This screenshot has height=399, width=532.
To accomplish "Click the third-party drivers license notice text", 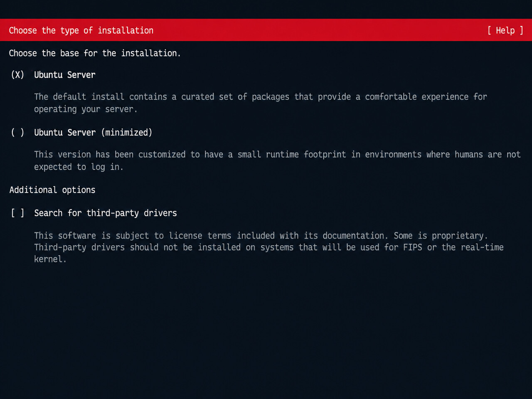I will 269,247.
